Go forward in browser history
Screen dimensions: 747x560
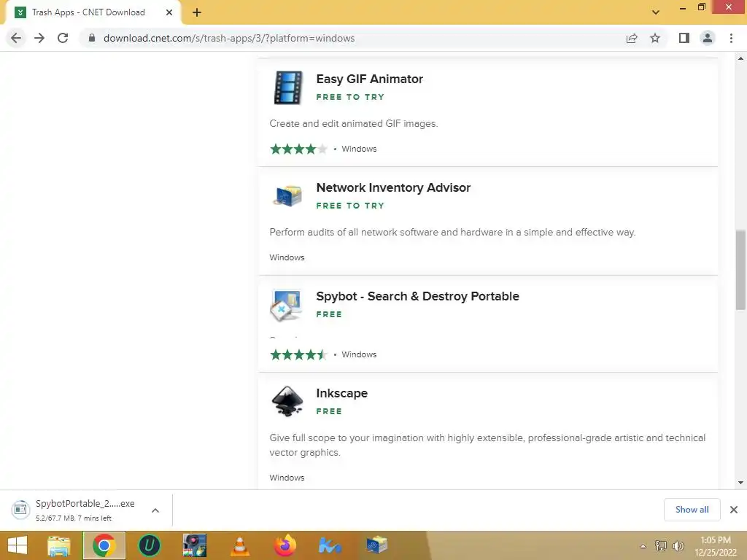(x=39, y=38)
